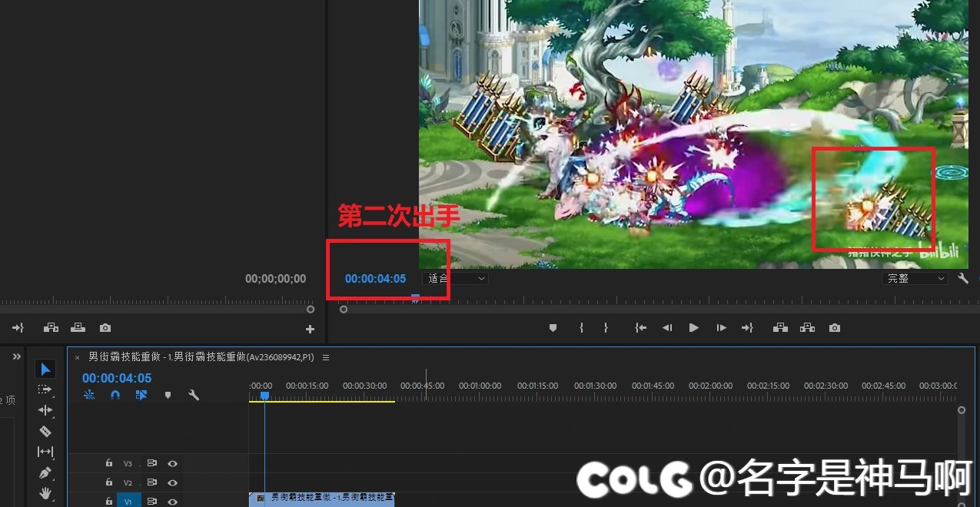
Task: Click 00:02:00:00 on the timeline ruler
Action: coord(711,386)
